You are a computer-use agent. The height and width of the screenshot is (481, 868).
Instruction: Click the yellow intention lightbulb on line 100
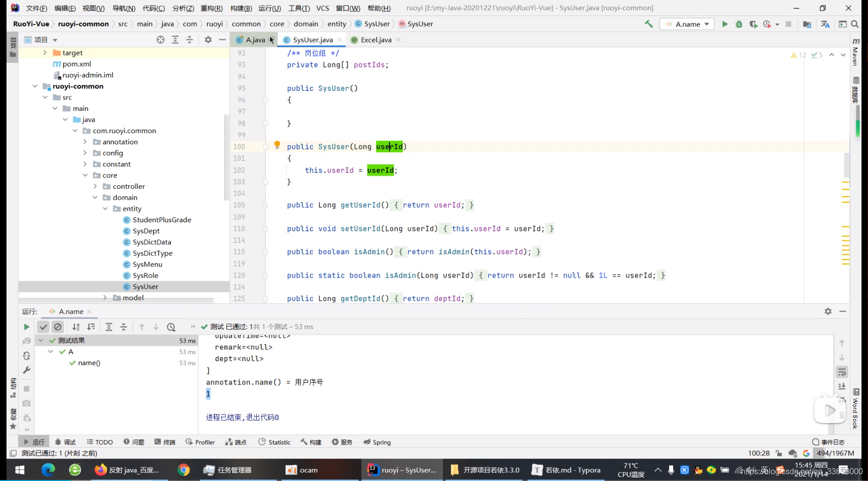pyautogui.click(x=277, y=145)
